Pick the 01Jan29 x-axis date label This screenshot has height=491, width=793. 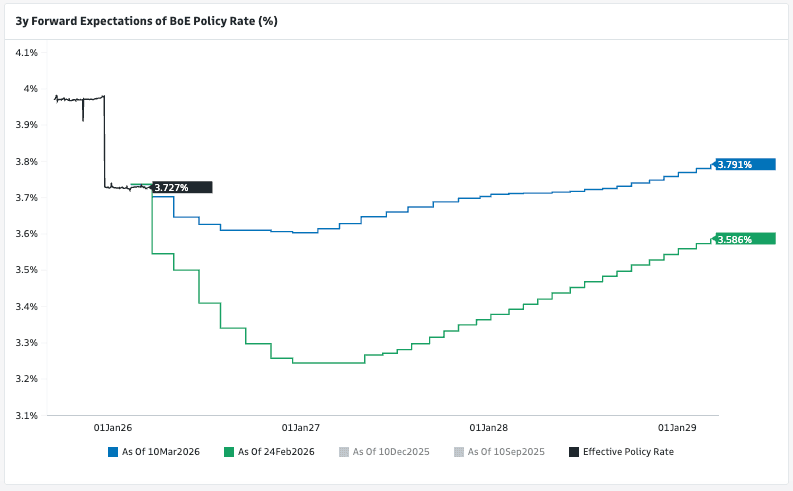coord(678,427)
